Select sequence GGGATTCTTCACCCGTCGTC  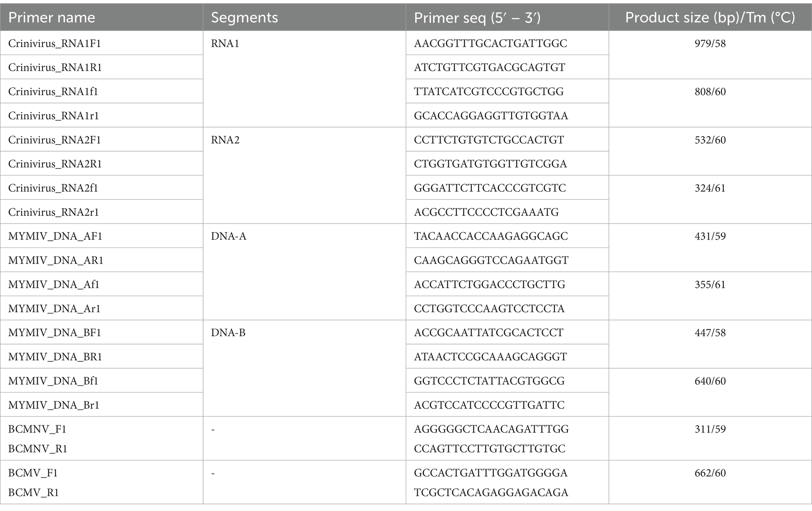point(490,188)
